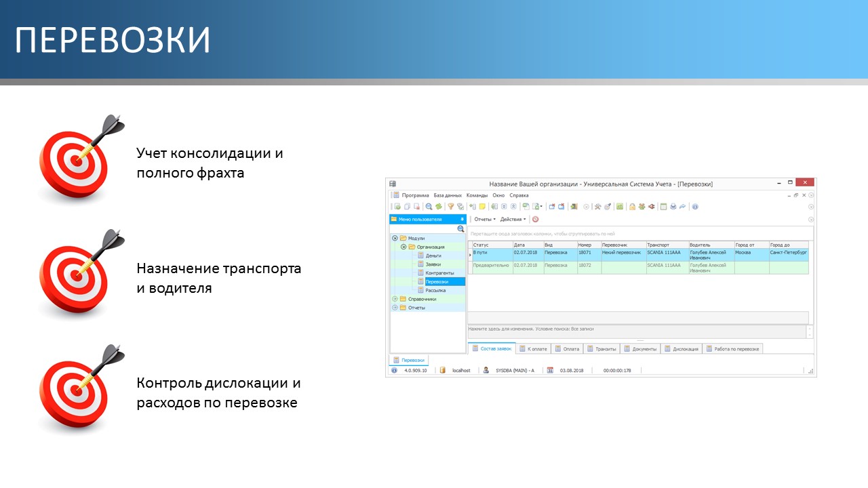Click the search magnifier icon in toolbar
The image size is (868, 488).
pos(429,207)
